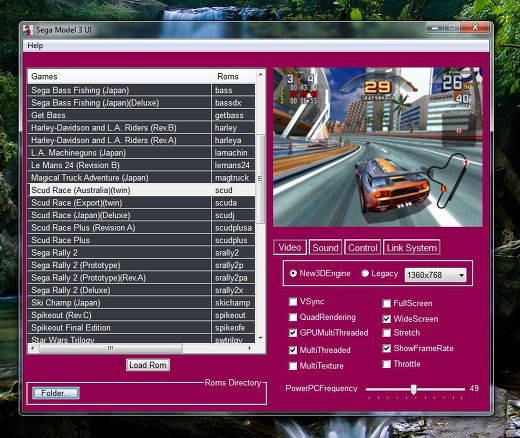Select the Legacy engine radio button
Screen dimensions: 520x438
point(365,274)
